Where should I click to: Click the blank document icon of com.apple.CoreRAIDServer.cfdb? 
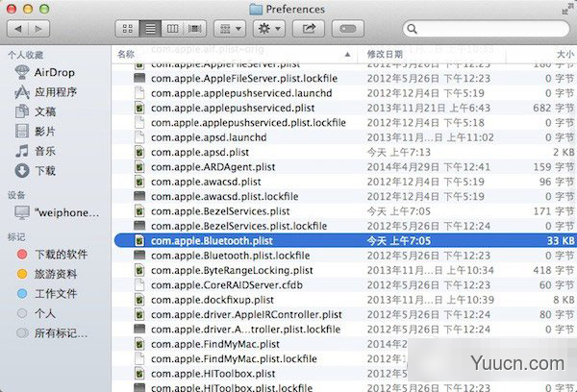coord(139,284)
